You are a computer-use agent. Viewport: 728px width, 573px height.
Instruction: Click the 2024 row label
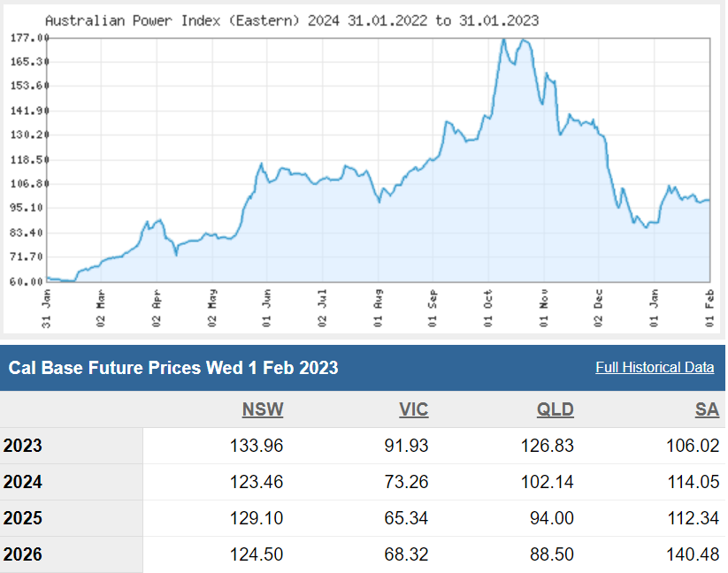(x=23, y=482)
